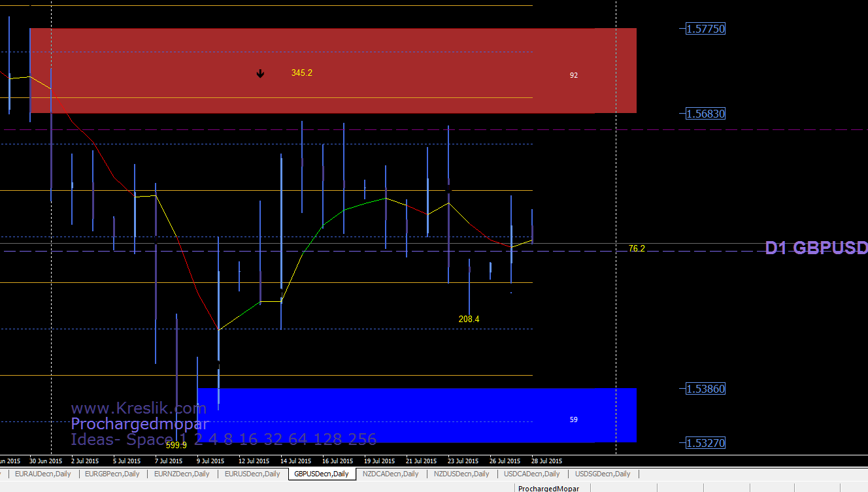Switch to the EURAUDecn,Daily chart tab
868x492 pixels.
click(43, 474)
